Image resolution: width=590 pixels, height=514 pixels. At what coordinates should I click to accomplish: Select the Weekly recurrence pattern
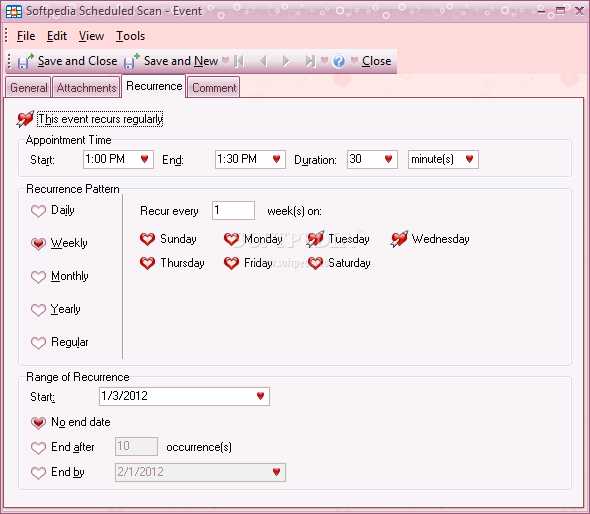click(x=38, y=244)
